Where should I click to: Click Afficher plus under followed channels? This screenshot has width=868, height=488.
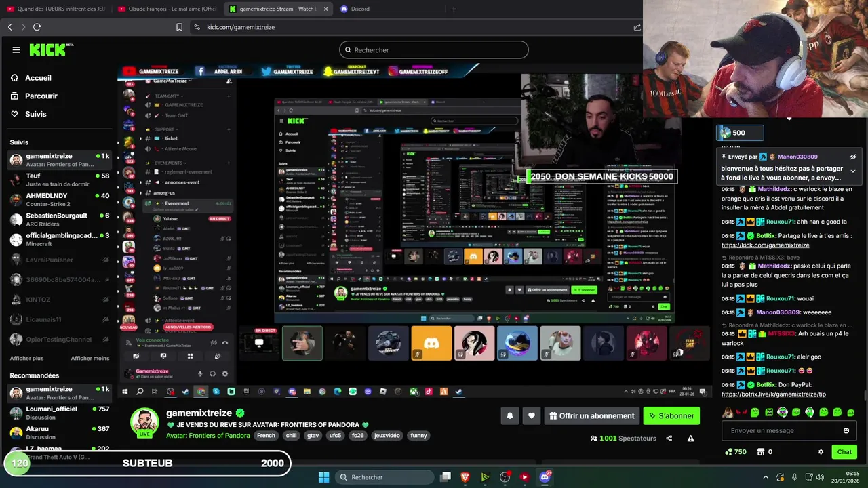26,358
